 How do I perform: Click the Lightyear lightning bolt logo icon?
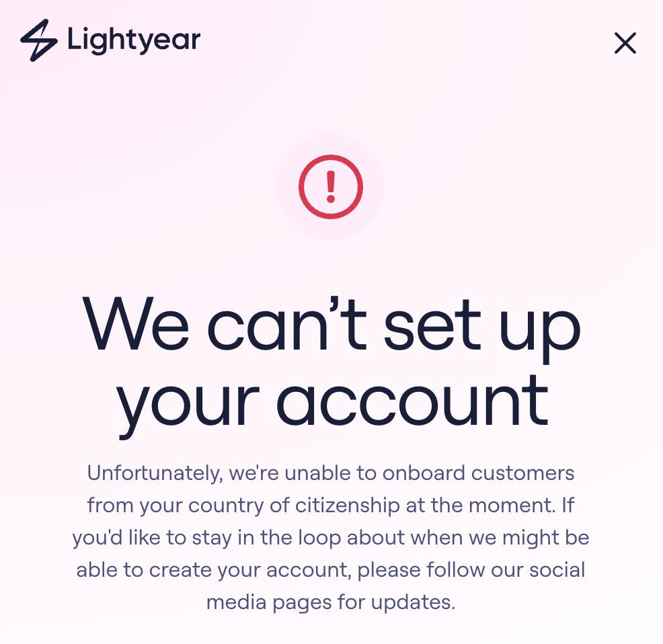(38, 40)
